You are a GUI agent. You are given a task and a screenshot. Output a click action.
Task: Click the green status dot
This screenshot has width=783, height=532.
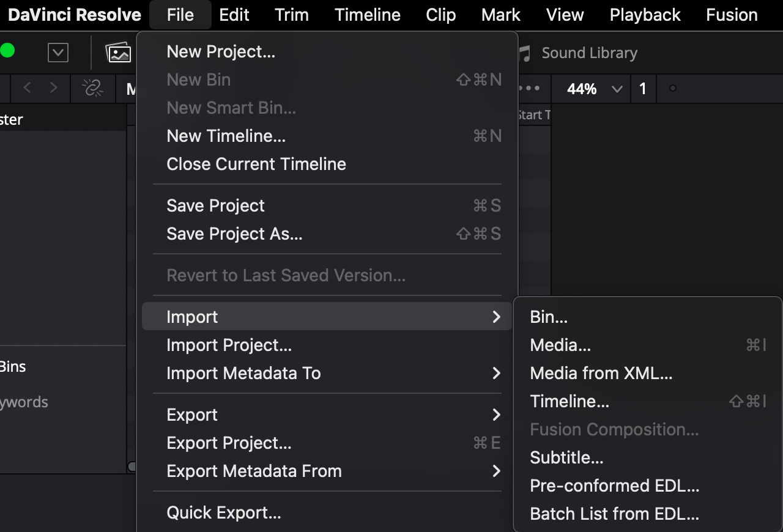(x=7, y=51)
